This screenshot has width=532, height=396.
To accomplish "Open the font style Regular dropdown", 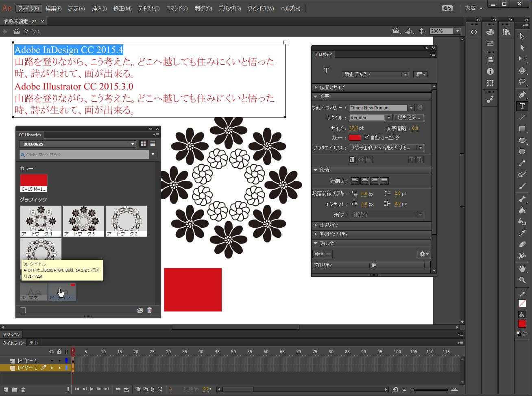I will tap(388, 117).
